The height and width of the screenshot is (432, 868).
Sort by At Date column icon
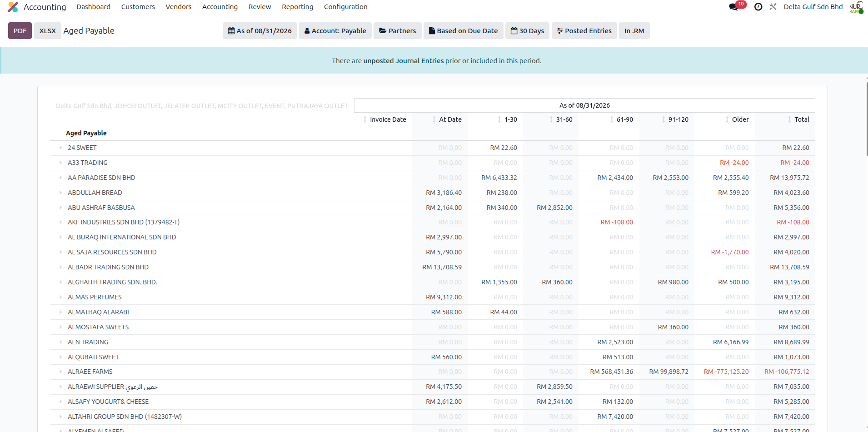[434, 119]
